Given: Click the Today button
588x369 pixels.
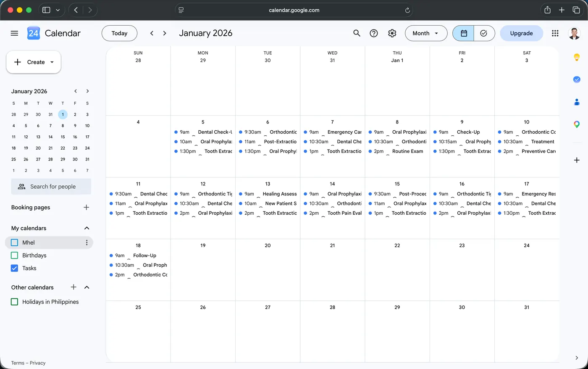Looking at the screenshot, I should pyautogui.click(x=119, y=33).
